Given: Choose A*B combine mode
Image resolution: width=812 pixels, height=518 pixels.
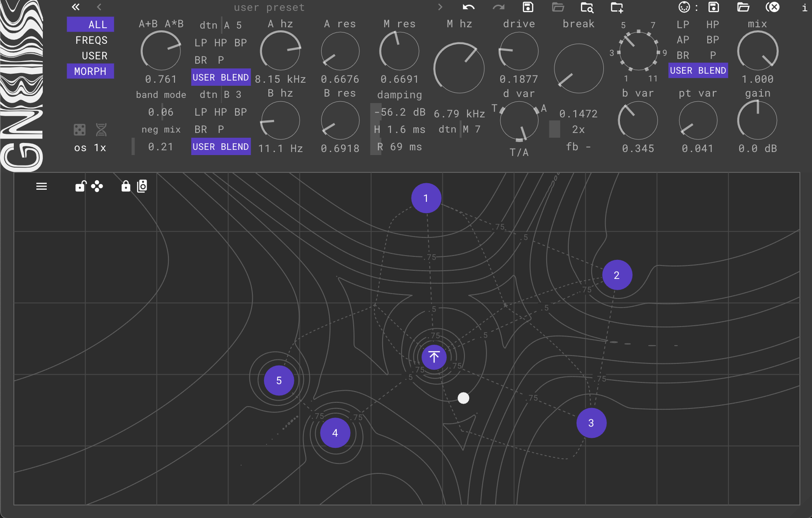Looking at the screenshot, I should click(x=174, y=24).
